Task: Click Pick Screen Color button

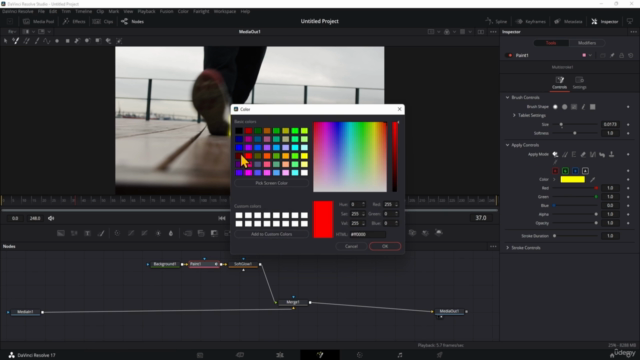Action: [271, 183]
